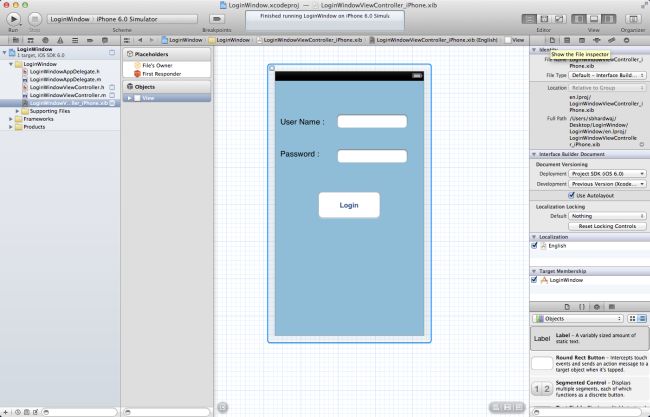Click the Stop button in toolbar
The width and height of the screenshot is (650, 417).
(35, 19)
